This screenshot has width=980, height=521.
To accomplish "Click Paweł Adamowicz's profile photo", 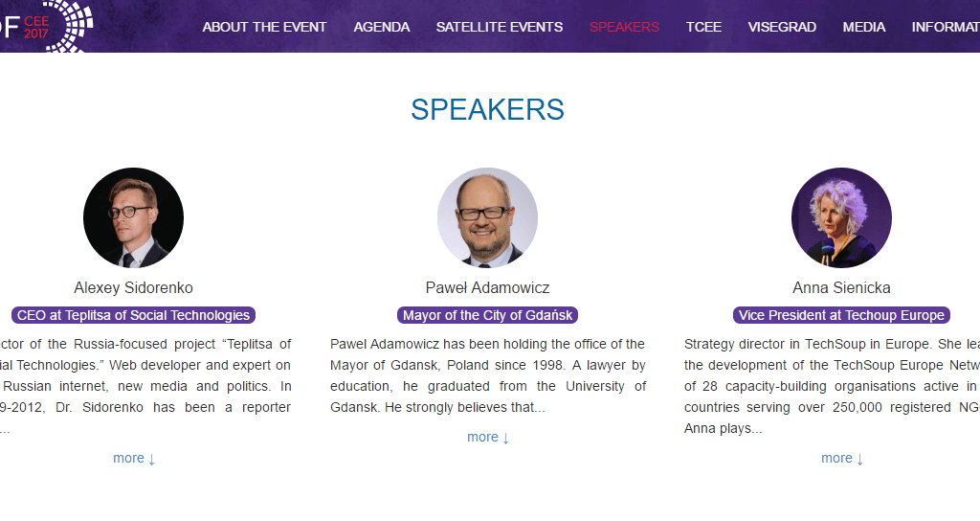I will (487, 217).
